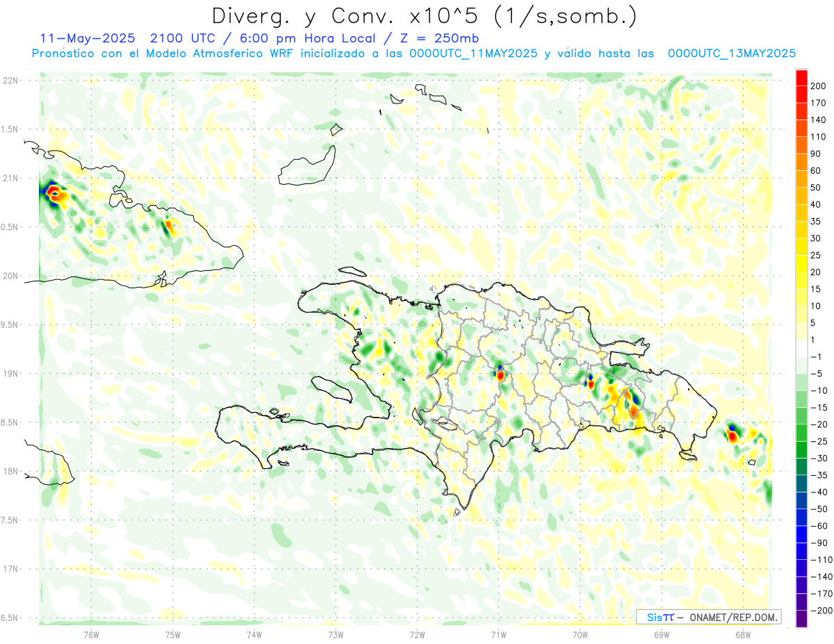
Task: Click the -5 color bar label
Action: pos(816,374)
